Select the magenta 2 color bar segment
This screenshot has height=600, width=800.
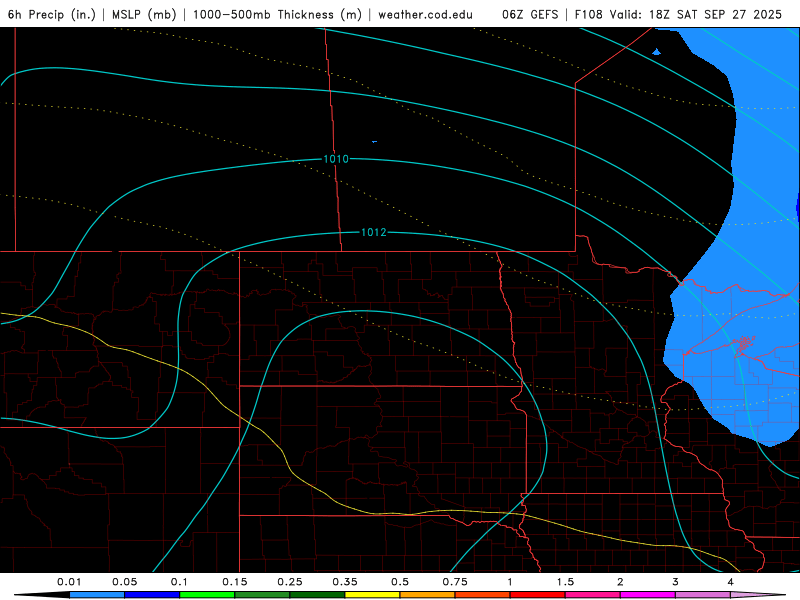point(648,595)
